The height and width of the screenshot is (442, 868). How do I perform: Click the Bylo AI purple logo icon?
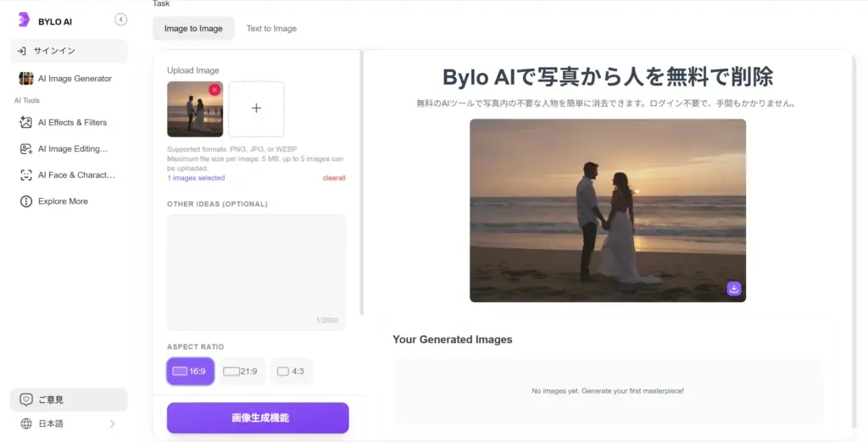[24, 19]
